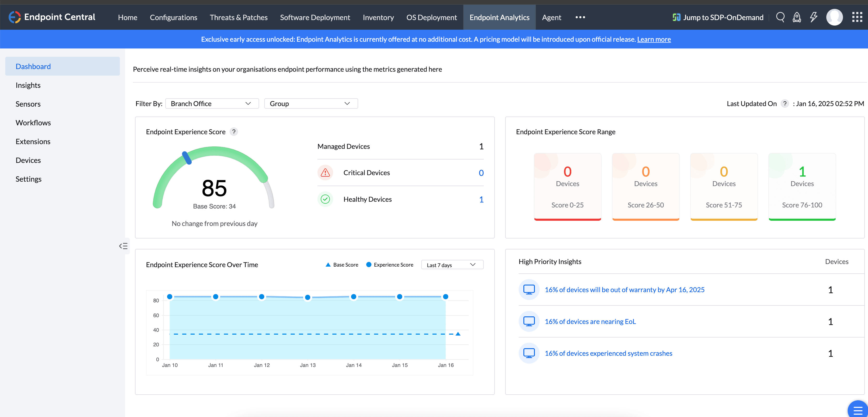This screenshot has height=417, width=868.
Task: Open the Last 7 days dropdown
Action: [452, 265]
